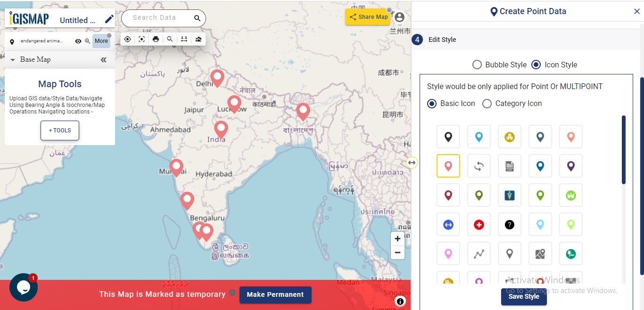644x310 pixels.
Task: Open the distance measurement tool
Action: pyautogui.click(x=184, y=39)
